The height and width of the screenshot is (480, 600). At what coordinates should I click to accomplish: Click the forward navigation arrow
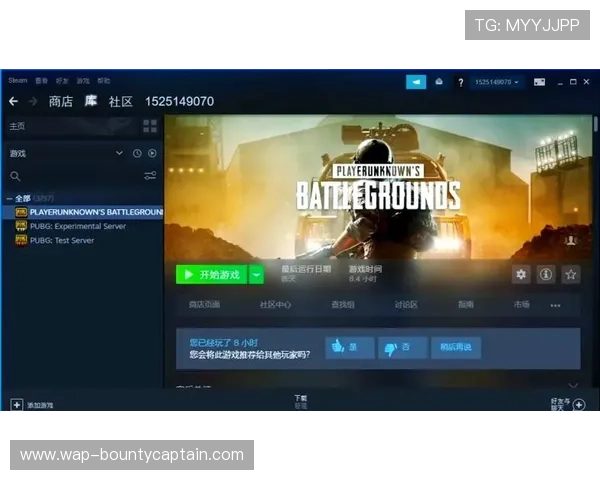coord(33,101)
